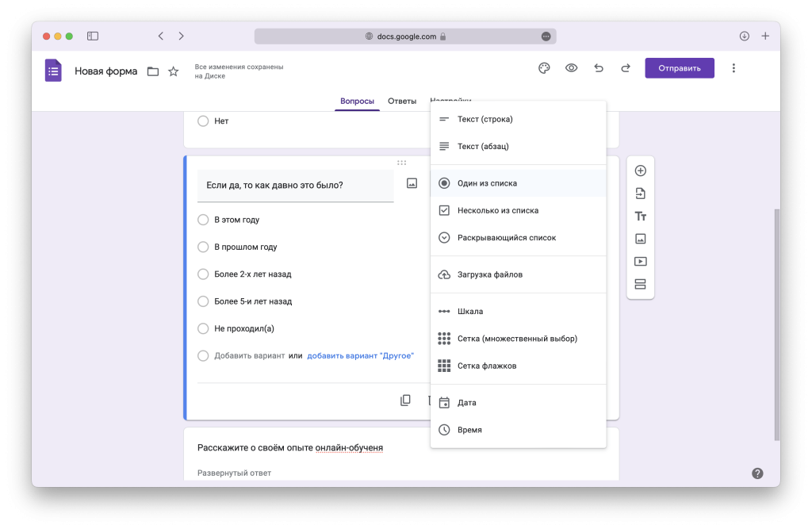The width and height of the screenshot is (812, 529).
Task: Click Все изменения сохранены на Диске status
Action: tap(239, 71)
